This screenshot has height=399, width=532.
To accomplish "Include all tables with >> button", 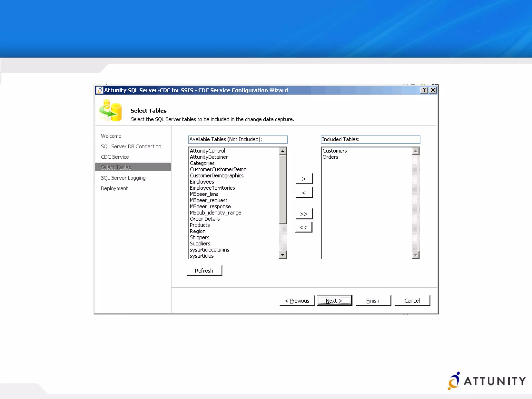I will coord(304,214).
